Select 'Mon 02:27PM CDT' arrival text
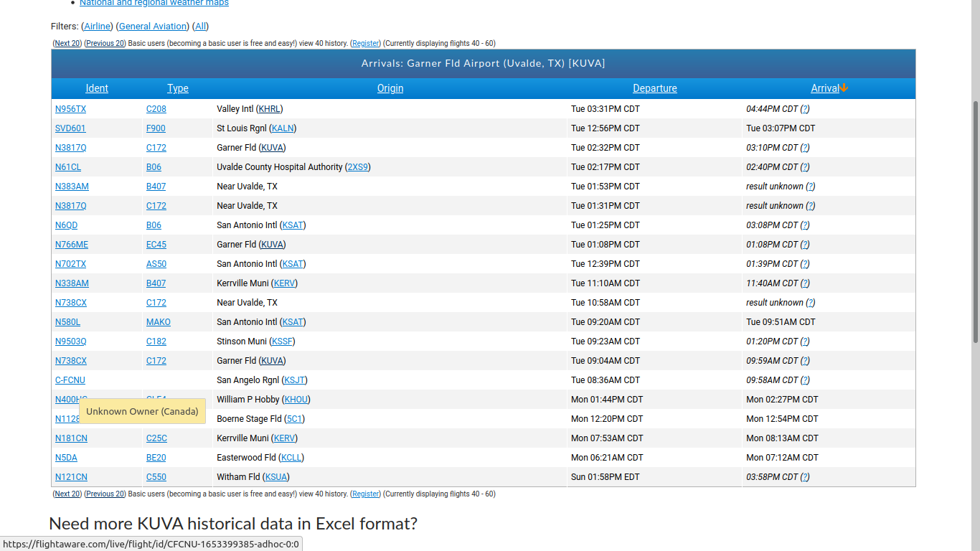980x551 pixels. point(782,400)
